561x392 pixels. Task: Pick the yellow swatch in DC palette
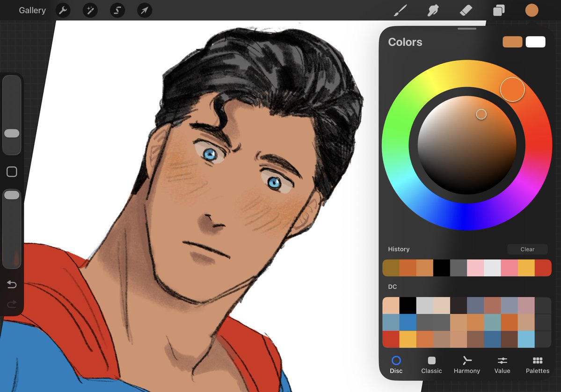pos(408,339)
